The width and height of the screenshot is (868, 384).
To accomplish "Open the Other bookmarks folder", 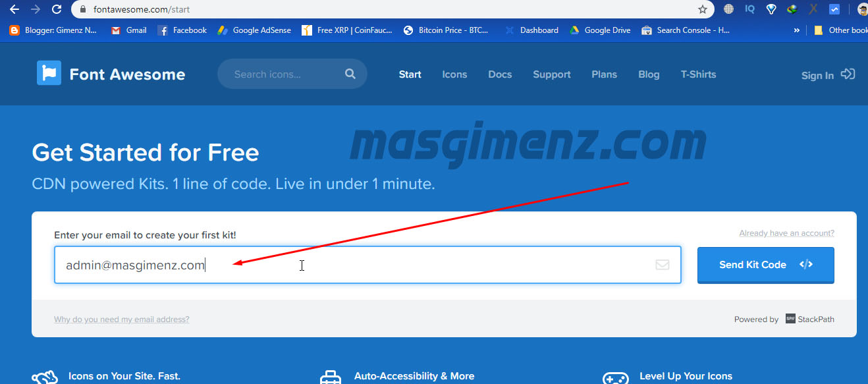I will tap(840, 30).
